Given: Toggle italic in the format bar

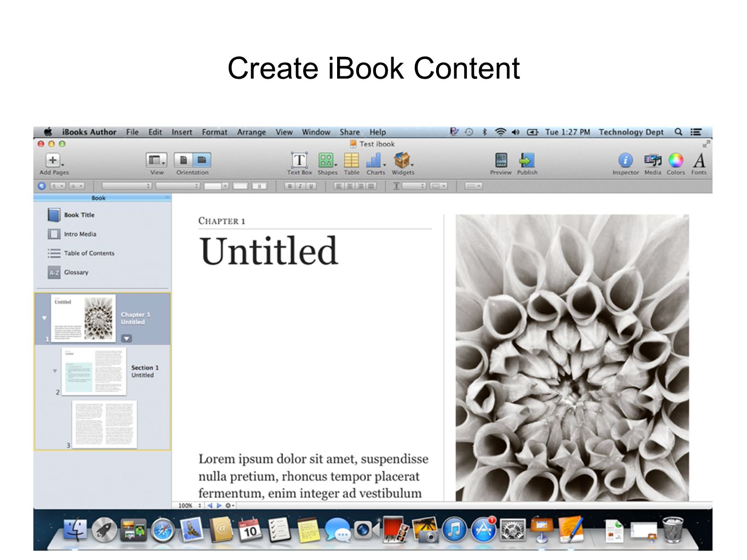Looking at the screenshot, I should click(x=300, y=186).
